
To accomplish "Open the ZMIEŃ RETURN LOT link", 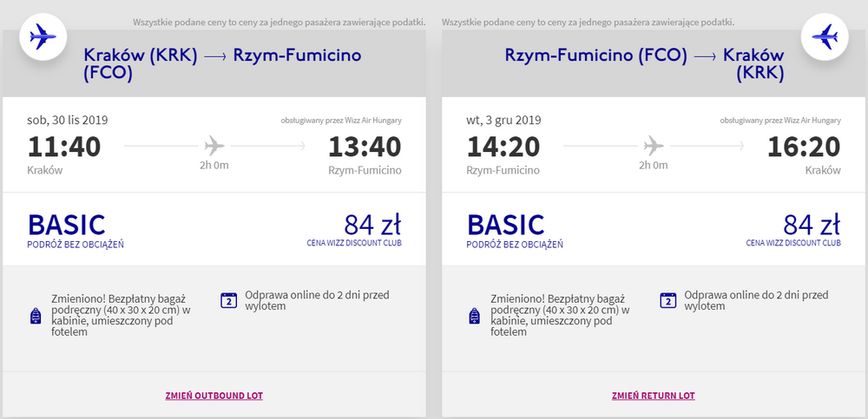I will 654,396.
